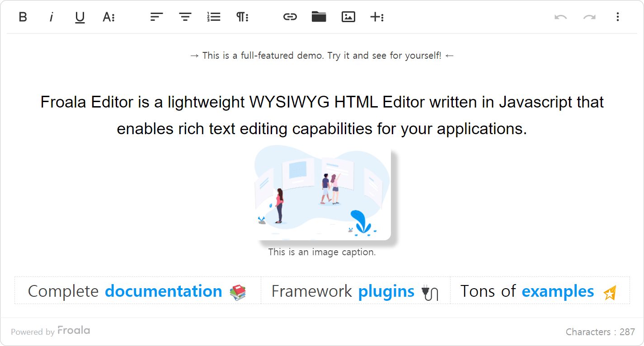Click the image caption text
Screen dimensions: 644x346
(322, 252)
